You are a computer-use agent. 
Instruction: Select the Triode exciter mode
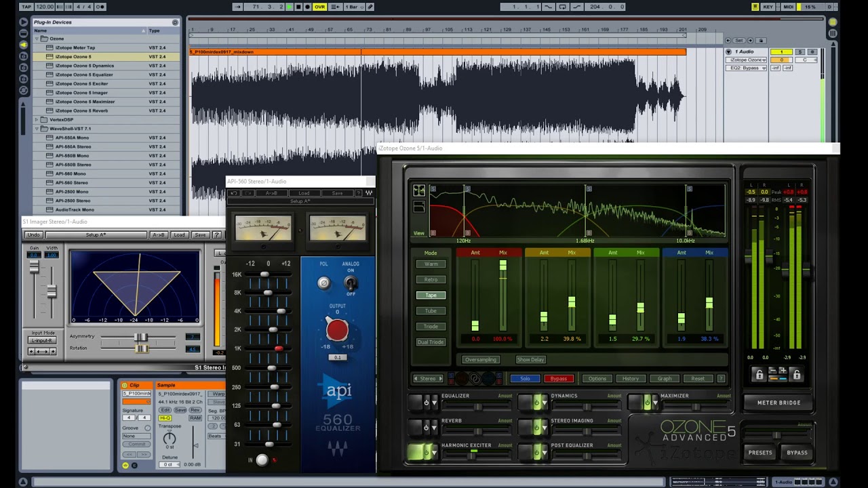431,326
